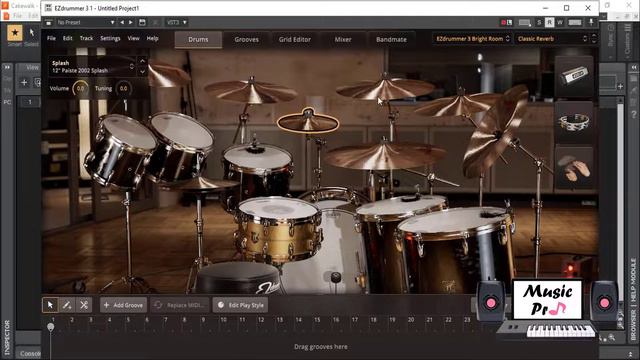
Task: Switch to the Drums tab
Action: 198,40
